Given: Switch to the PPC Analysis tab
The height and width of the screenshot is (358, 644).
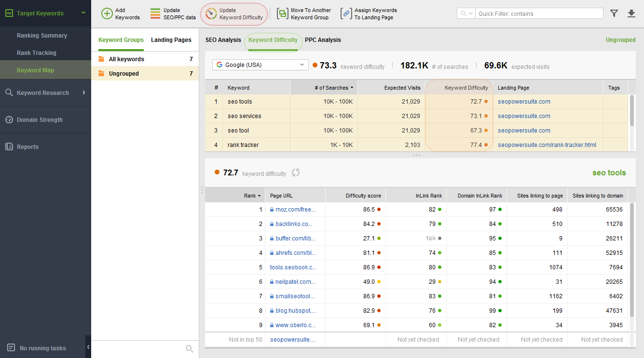Looking at the screenshot, I should (x=323, y=40).
